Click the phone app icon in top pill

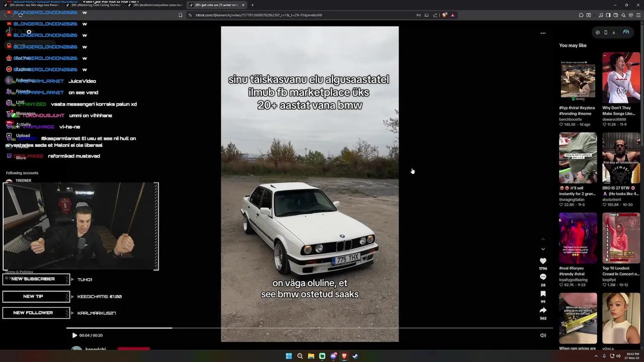(x=605, y=32)
